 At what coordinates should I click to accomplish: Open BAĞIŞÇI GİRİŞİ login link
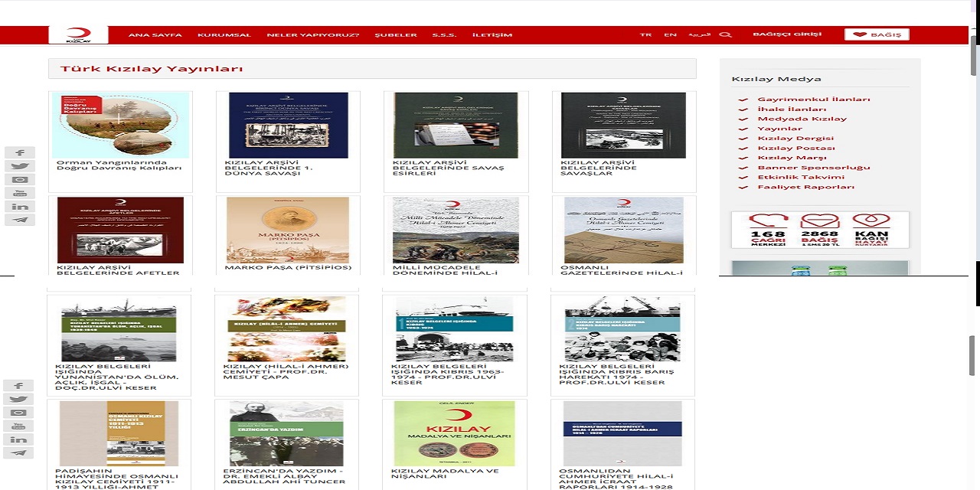[787, 34]
